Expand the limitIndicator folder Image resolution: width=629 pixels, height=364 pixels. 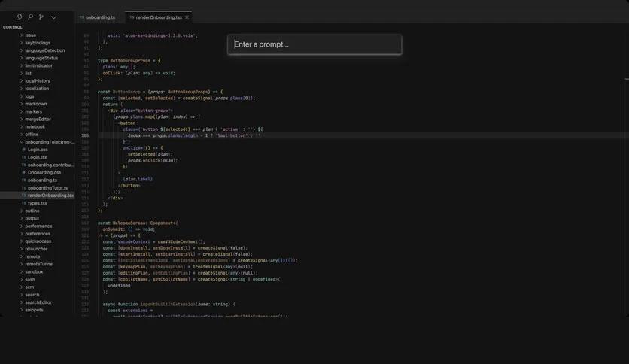[38, 65]
